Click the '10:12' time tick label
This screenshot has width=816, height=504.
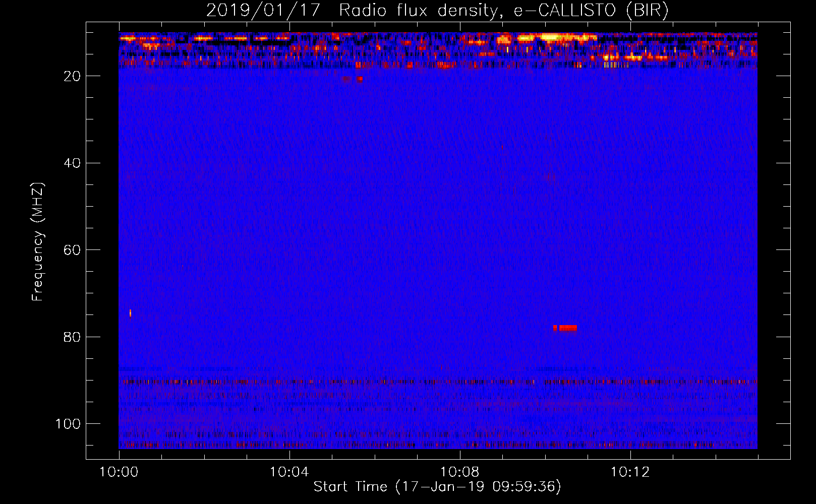pyautogui.click(x=630, y=472)
